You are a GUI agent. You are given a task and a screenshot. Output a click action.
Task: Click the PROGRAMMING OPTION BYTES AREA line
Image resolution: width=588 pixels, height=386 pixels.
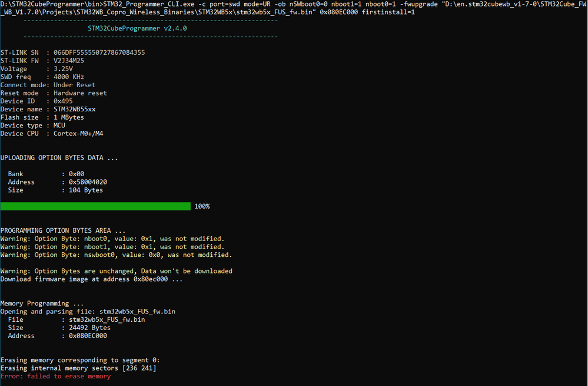(x=63, y=230)
